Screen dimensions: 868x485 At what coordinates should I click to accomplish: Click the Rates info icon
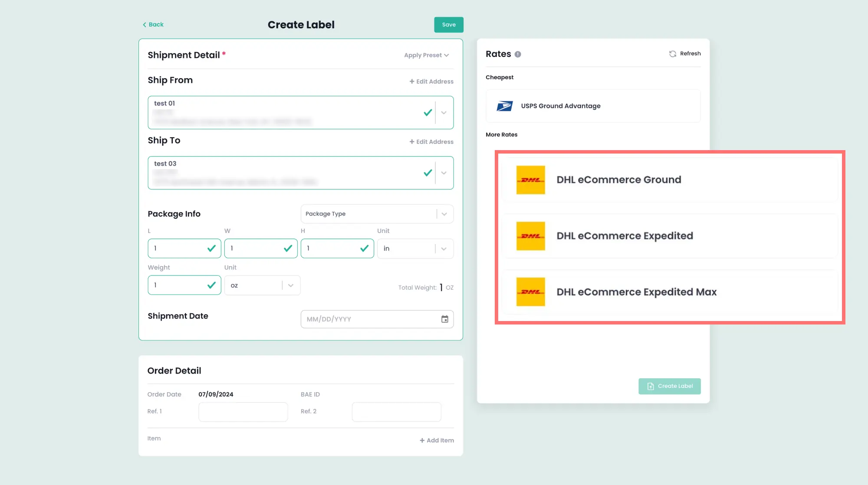coord(518,54)
